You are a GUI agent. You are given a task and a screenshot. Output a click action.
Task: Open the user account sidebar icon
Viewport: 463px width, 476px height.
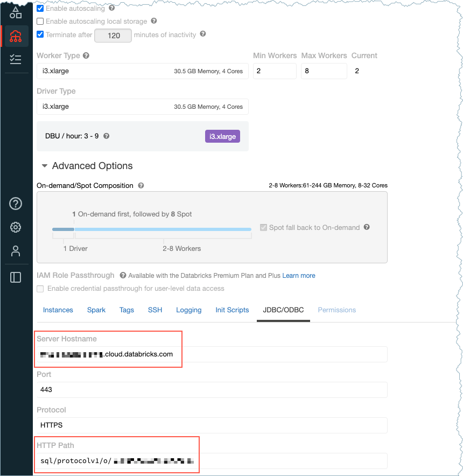pyautogui.click(x=16, y=251)
